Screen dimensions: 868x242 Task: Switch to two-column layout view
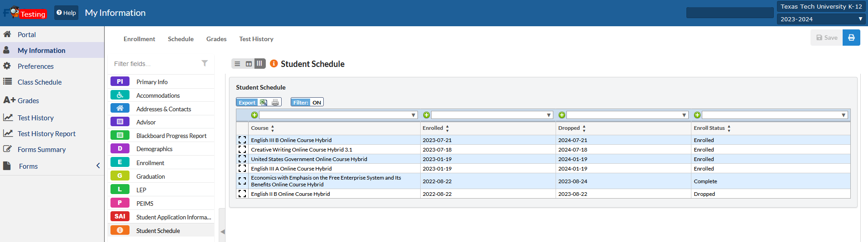249,64
